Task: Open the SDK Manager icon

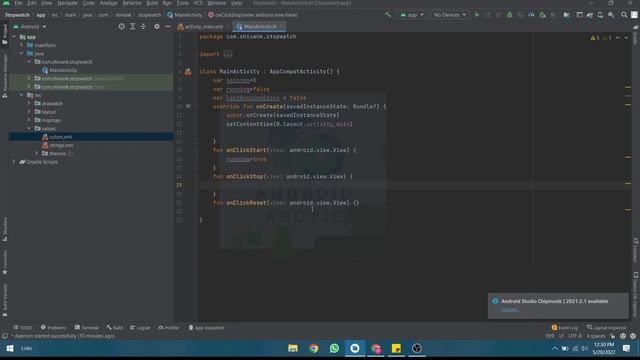Action: [611, 15]
